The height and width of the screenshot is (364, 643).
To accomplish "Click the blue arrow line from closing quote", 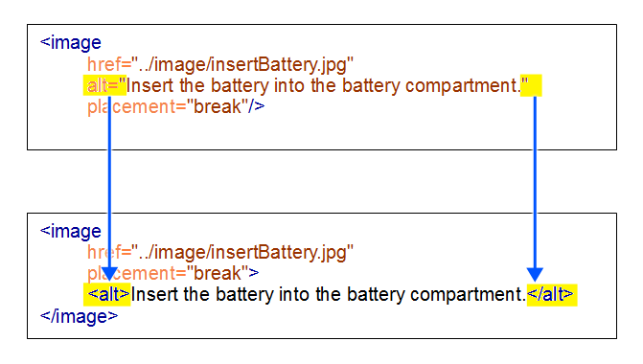I will (535, 182).
